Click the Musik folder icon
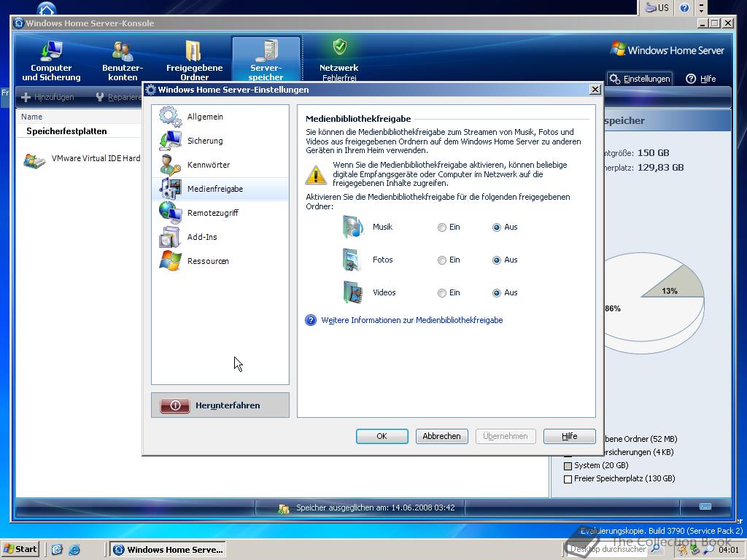Screen dimensions: 747x560 [353, 227]
